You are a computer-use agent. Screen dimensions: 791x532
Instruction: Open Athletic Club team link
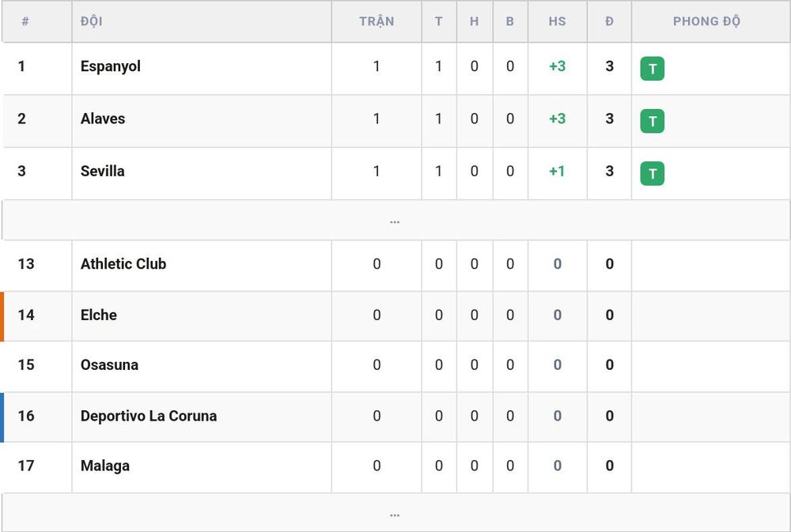point(123,264)
